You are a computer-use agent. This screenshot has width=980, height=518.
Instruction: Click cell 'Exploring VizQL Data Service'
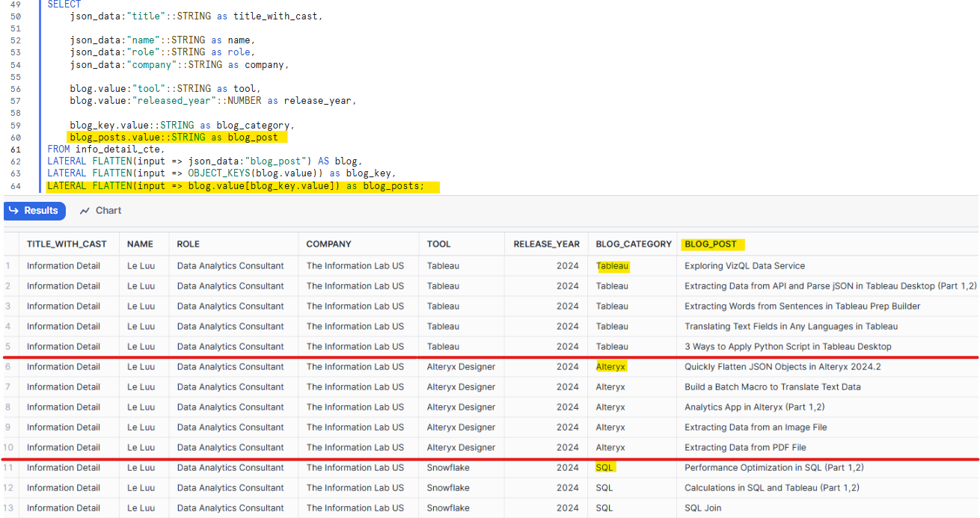click(744, 266)
